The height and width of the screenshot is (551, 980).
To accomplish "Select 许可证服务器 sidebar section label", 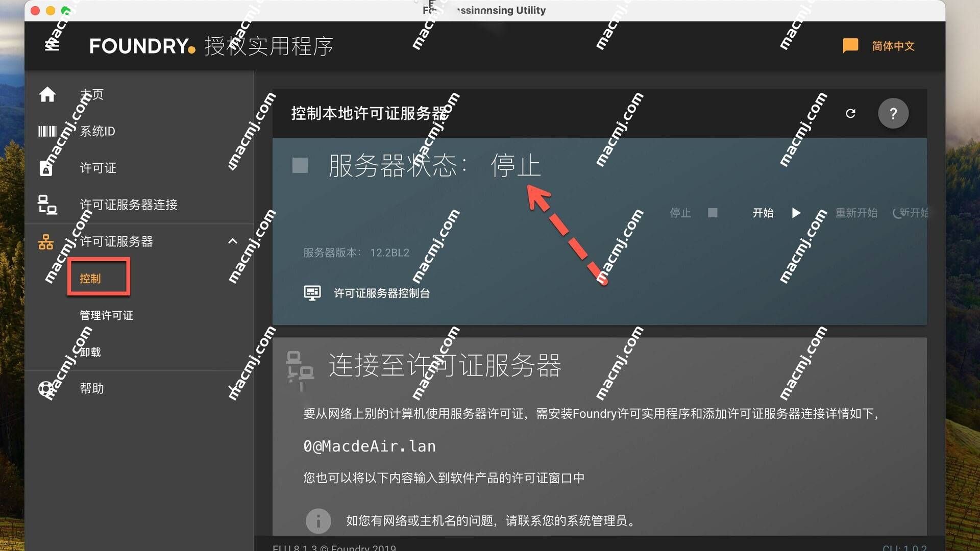I will pos(116,241).
